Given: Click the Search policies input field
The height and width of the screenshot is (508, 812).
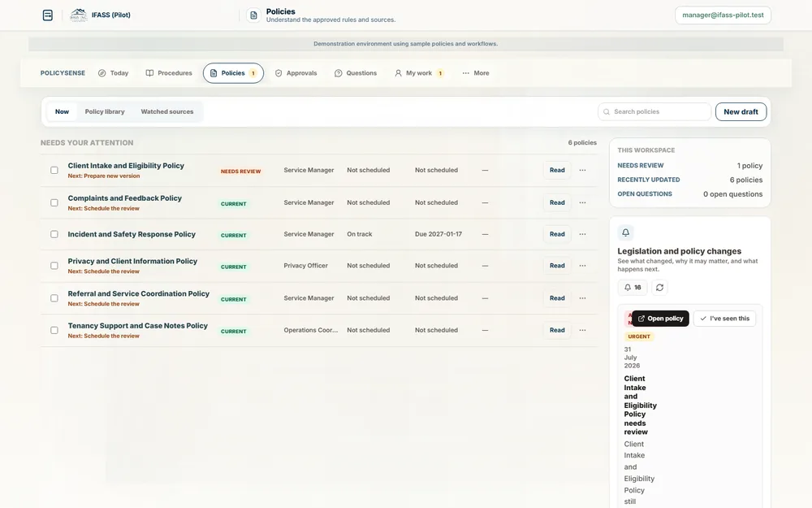Looking at the screenshot, I should pos(654,111).
